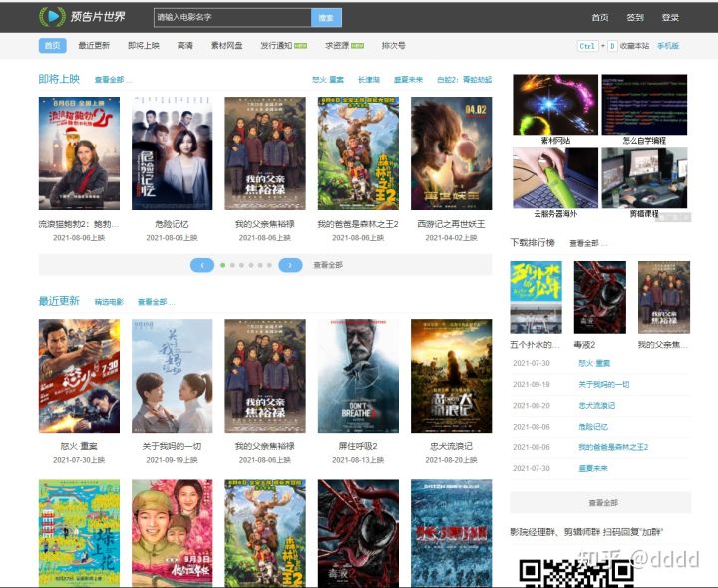
Task: Open 五个扑水的 poster in download ranking
Action: (536, 297)
